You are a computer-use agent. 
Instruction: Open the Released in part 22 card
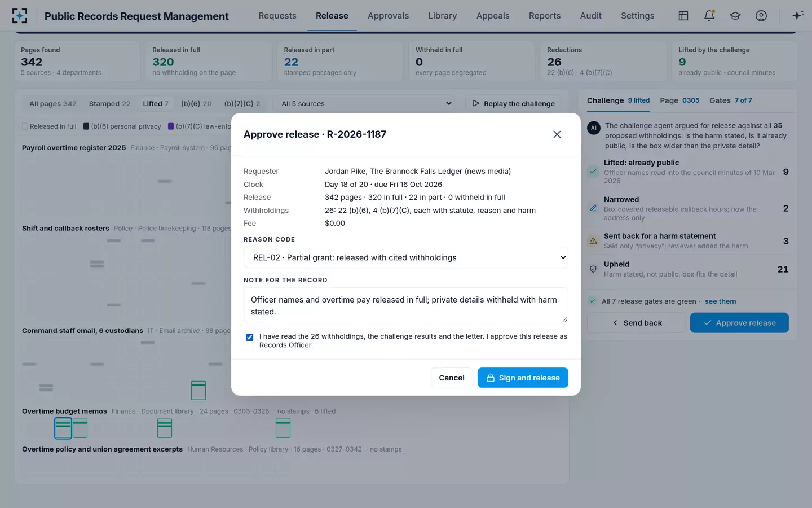tap(340, 61)
